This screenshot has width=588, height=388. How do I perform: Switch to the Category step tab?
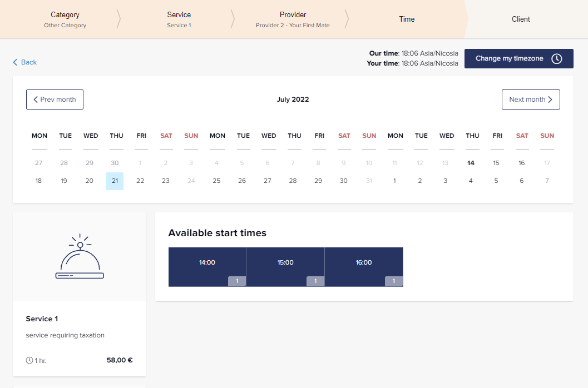click(65, 19)
